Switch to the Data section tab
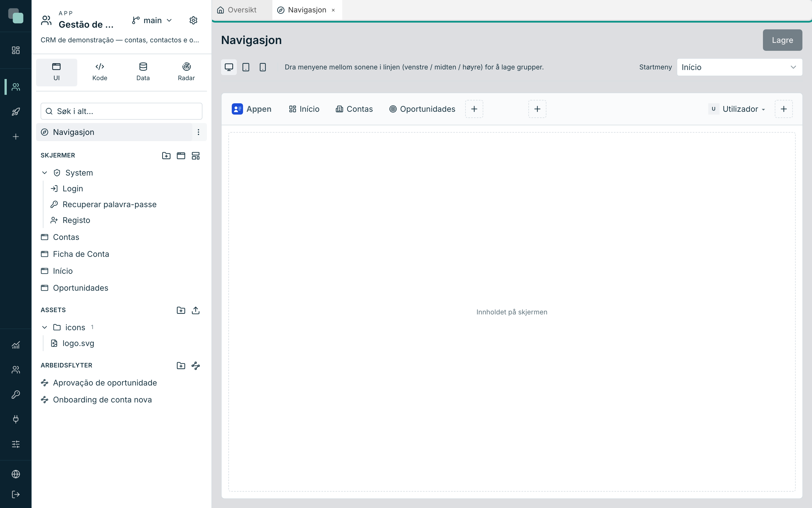This screenshot has height=508, width=812. [143, 72]
